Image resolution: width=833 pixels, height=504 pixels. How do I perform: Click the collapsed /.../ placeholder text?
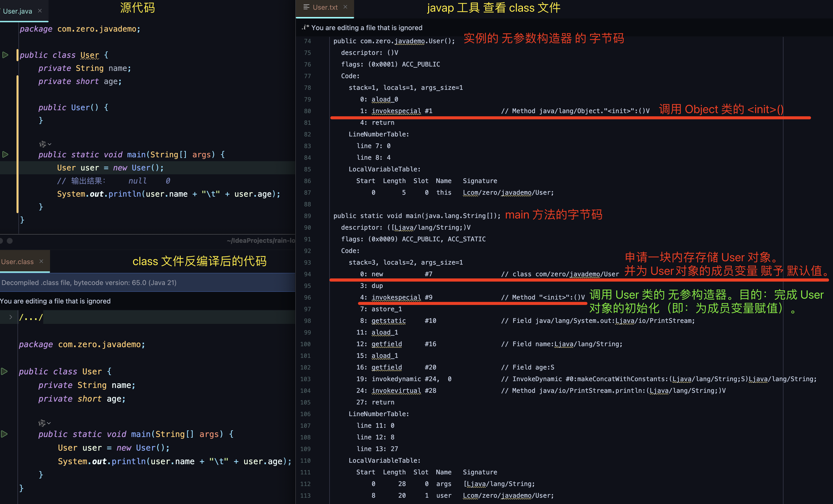point(31,317)
